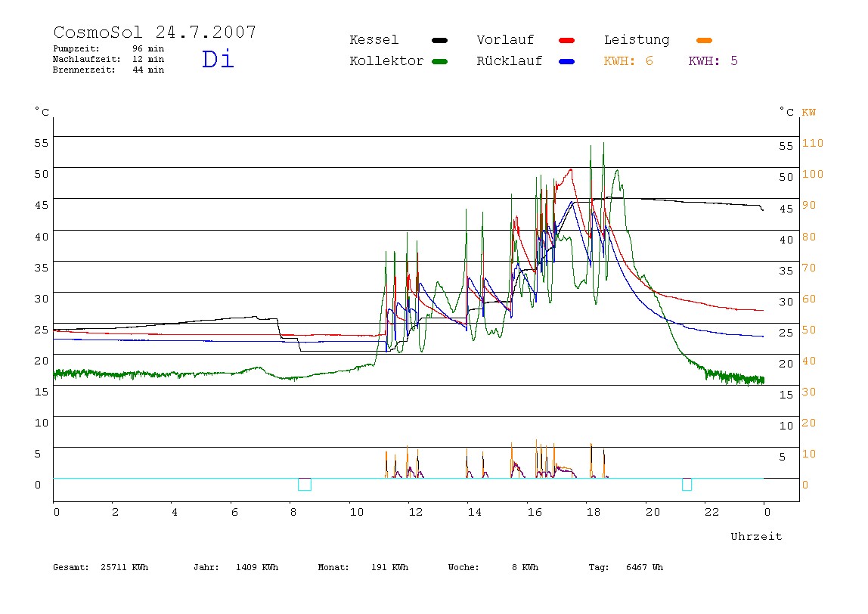This screenshot has width=868, height=614.
Task: Select the CosmoSol 24.7.2007 title
Action: coord(154,32)
